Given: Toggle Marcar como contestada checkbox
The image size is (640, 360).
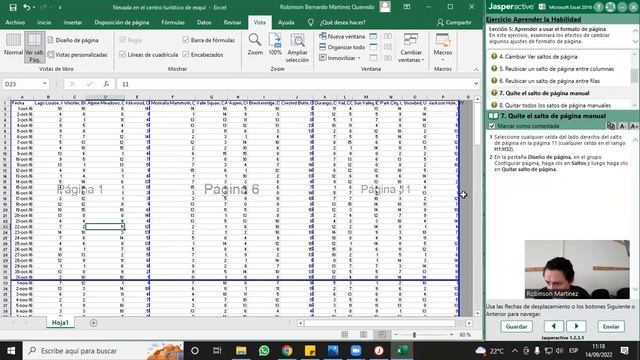Looking at the screenshot, I should [x=492, y=126].
